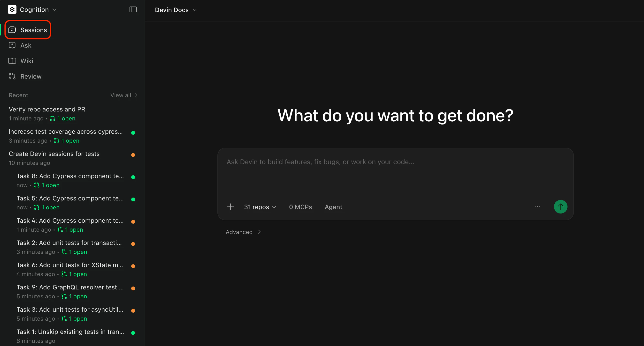This screenshot has height=346, width=644.
Task: Click the Sessions chat icon
Action: (12, 30)
